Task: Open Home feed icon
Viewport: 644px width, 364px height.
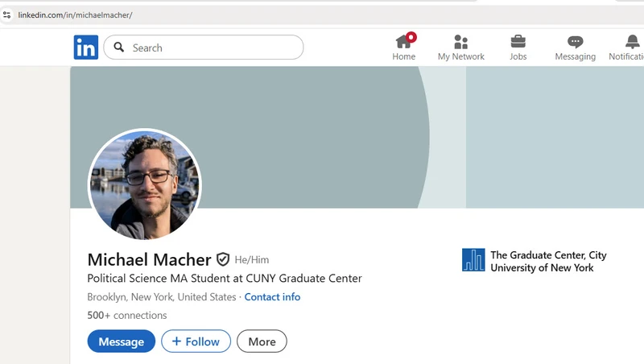Action: [403, 42]
